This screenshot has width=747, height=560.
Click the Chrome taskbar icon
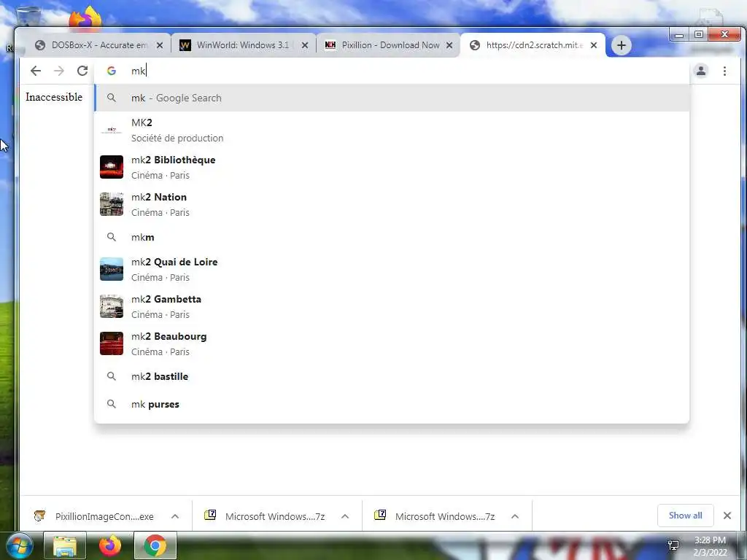tap(155, 546)
